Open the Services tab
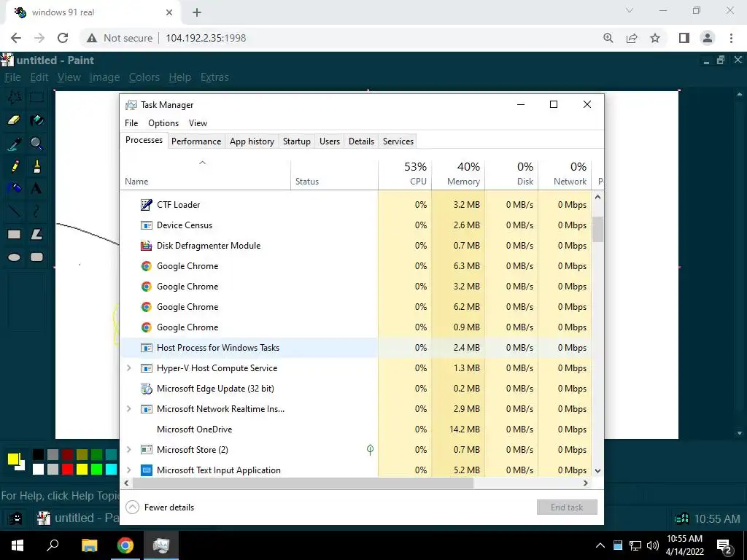Viewport: 747px width, 560px height. 398,141
